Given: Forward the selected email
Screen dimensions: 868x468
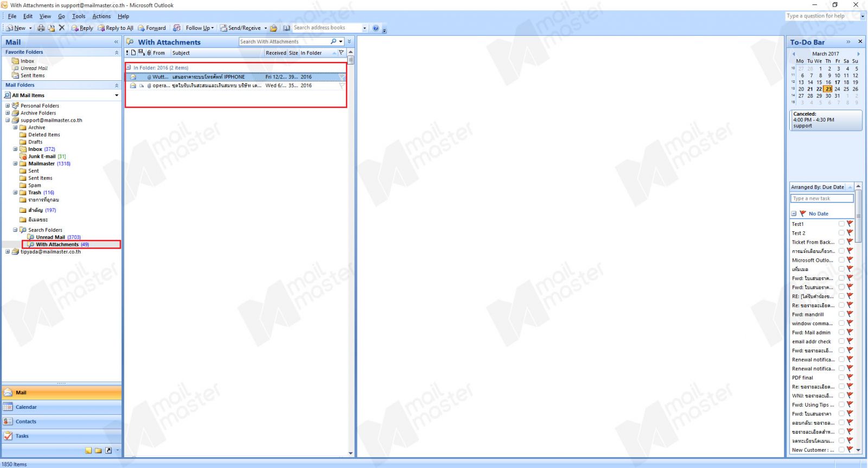Looking at the screenshot, I should tap(152, 28).
